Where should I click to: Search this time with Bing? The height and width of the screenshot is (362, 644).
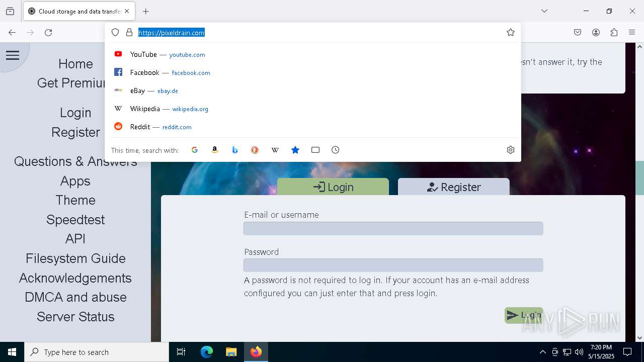pyautogui.click(x=235, y=150)
